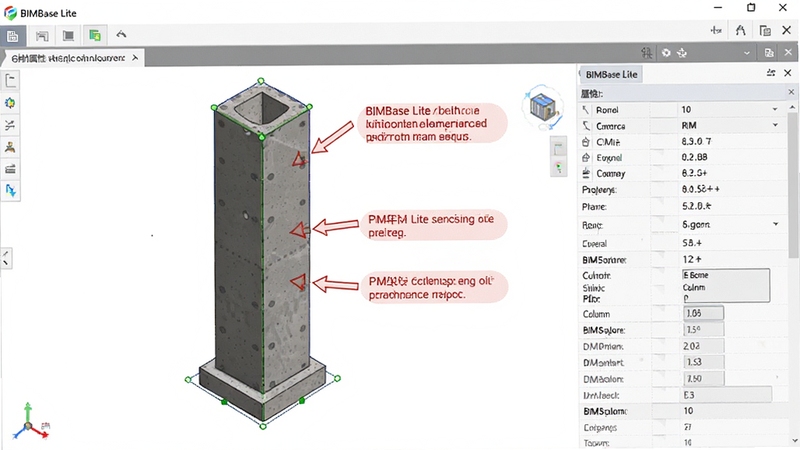Click the scroll down arrow of properties panel
This screenshot has width=800, height=450.
[x=792, y=440]
